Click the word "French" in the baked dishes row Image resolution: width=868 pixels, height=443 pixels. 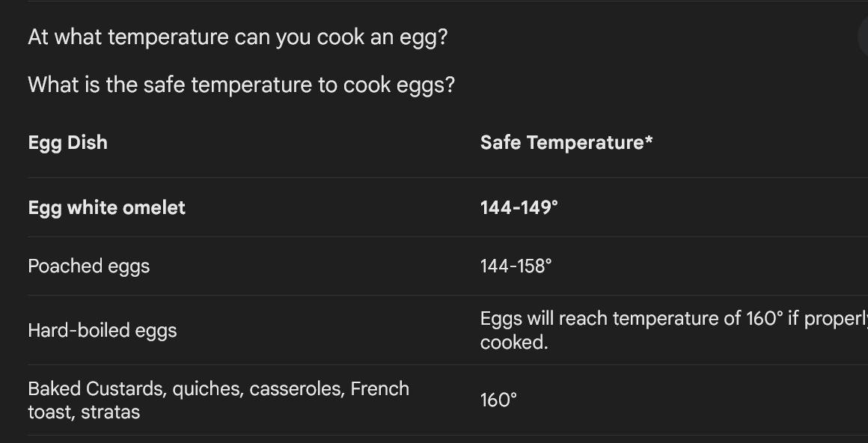click(380, 388)
